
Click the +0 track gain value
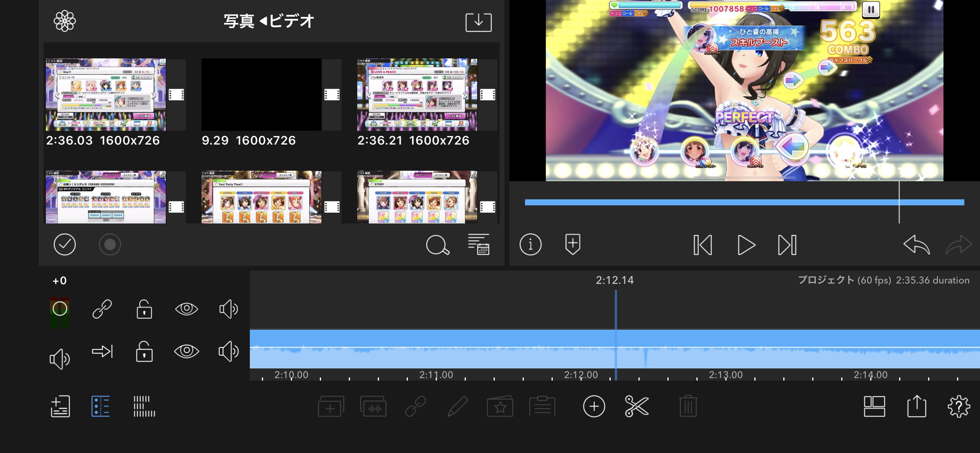point(60,281)
